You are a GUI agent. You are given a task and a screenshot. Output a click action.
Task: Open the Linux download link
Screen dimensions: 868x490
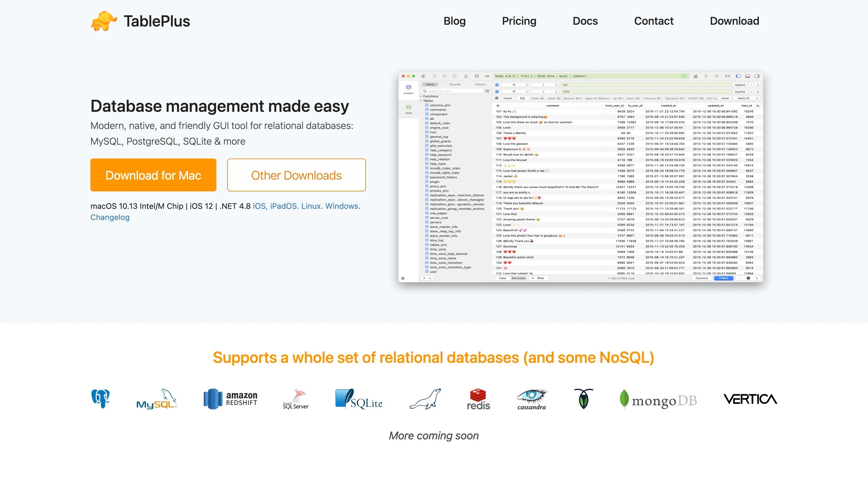pyautogui.click(x=312, y=206)
